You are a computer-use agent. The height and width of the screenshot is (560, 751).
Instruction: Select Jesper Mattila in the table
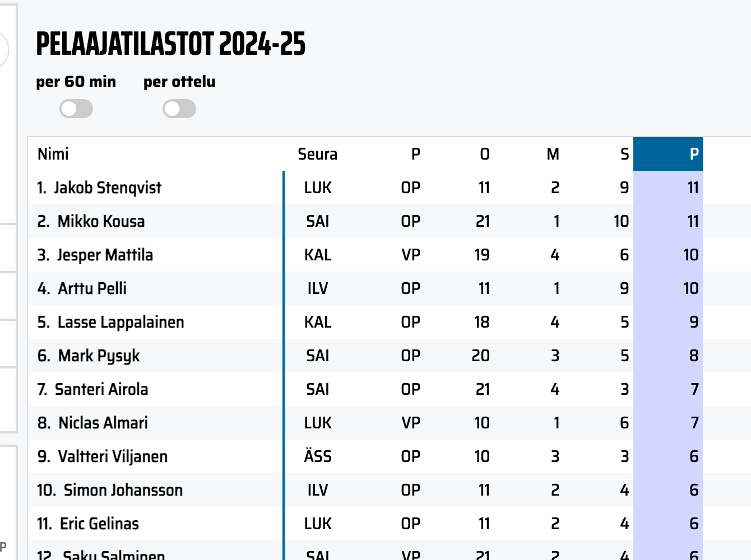click(105, 255)
